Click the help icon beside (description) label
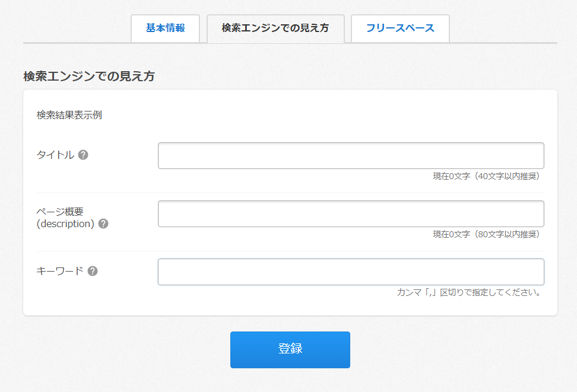 pyautogui.click(x=103, y=224)
